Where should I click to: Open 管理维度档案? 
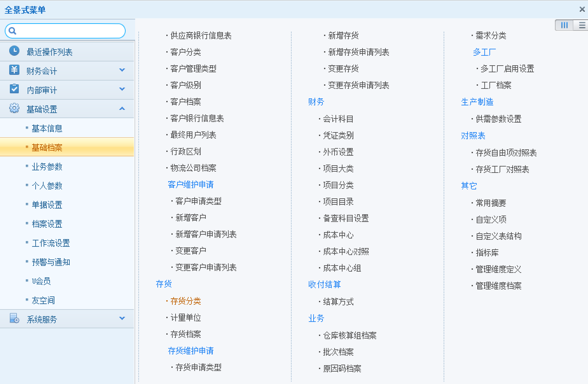499,286
